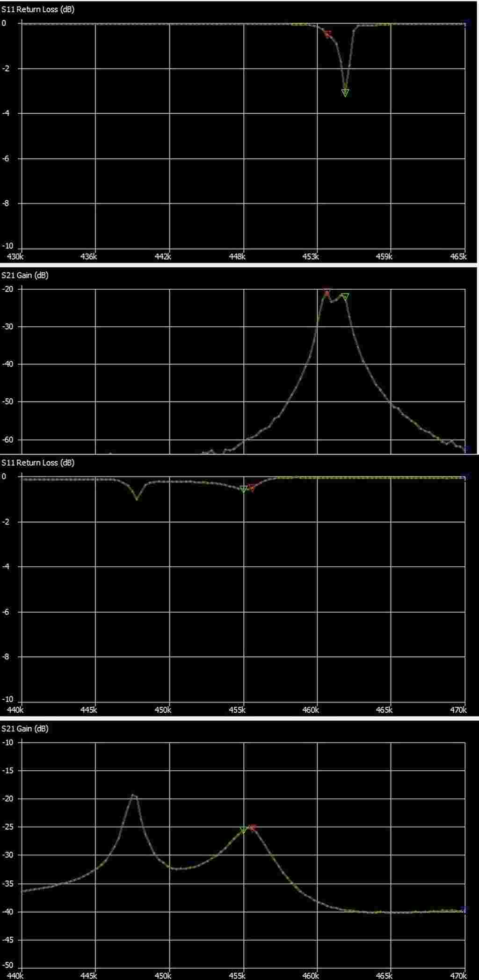Click 'S21 Gain (dB)' title above -20 to -60 chart

[x=25, y=275]
